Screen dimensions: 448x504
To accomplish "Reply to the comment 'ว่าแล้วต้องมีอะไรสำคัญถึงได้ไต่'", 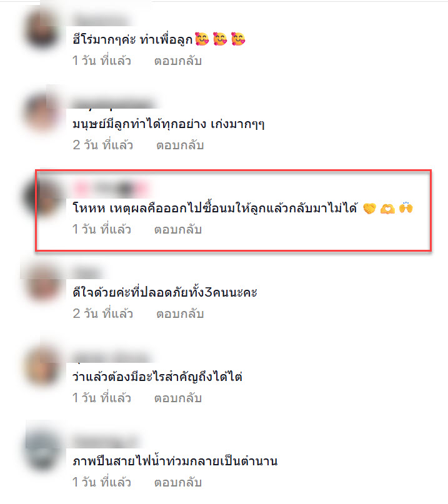I will coord(178,398).
